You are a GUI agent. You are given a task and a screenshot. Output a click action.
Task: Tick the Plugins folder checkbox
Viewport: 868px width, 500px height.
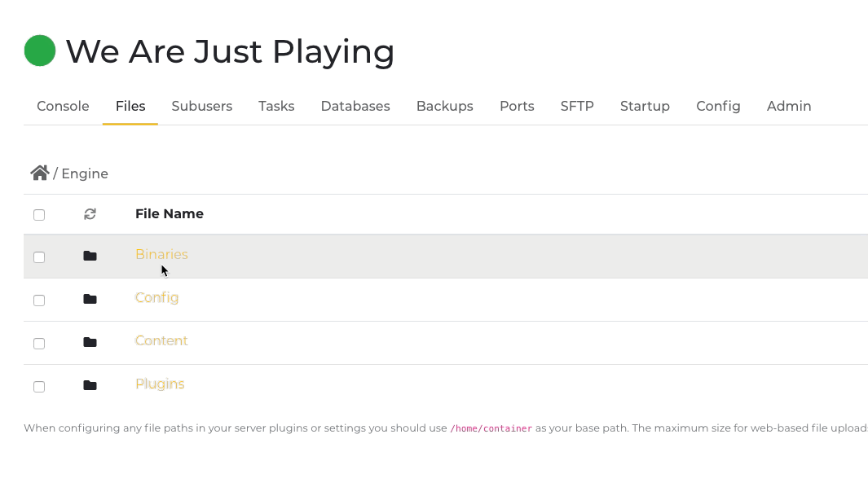[x=39, y=387]
